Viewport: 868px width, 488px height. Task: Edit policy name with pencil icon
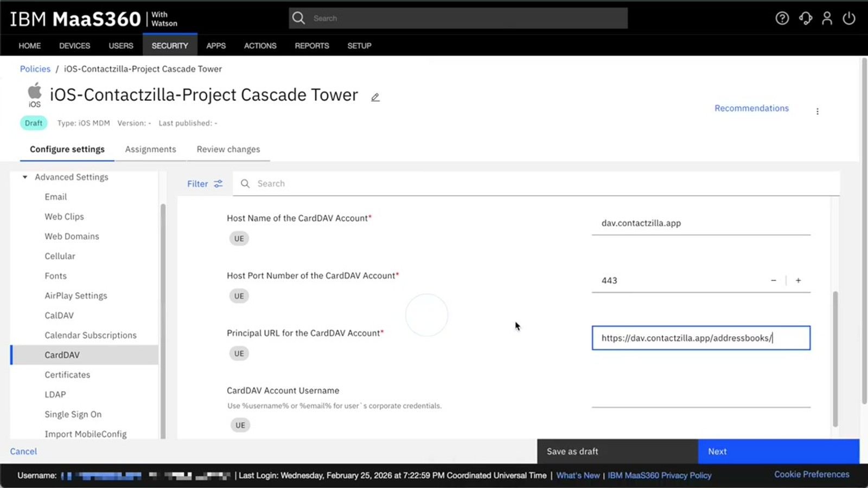[375, 98]
